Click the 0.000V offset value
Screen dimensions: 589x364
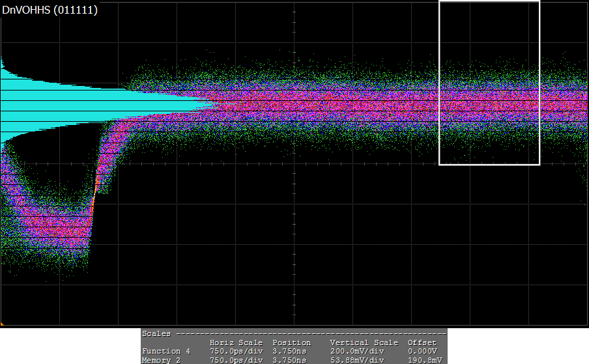tap(423, 352)
